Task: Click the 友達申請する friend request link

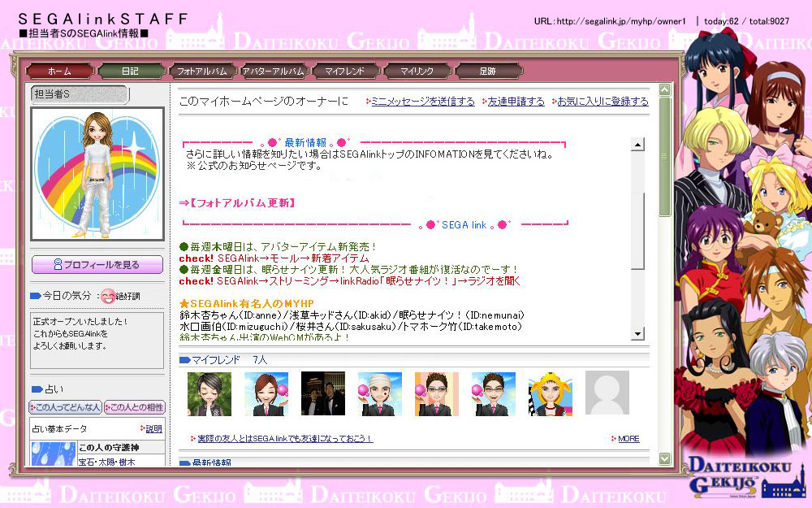Action: pyautogui.click(x=516, y=102)
